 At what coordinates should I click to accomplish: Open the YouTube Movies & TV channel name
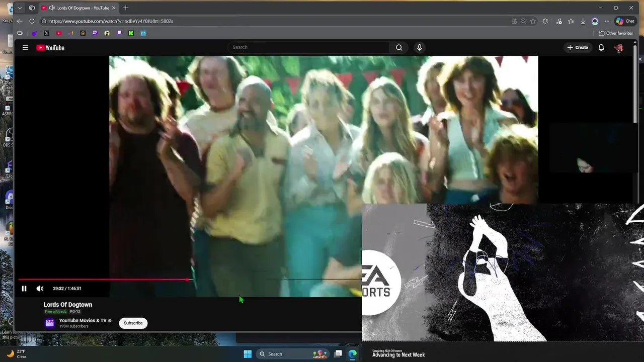(83, 320)
